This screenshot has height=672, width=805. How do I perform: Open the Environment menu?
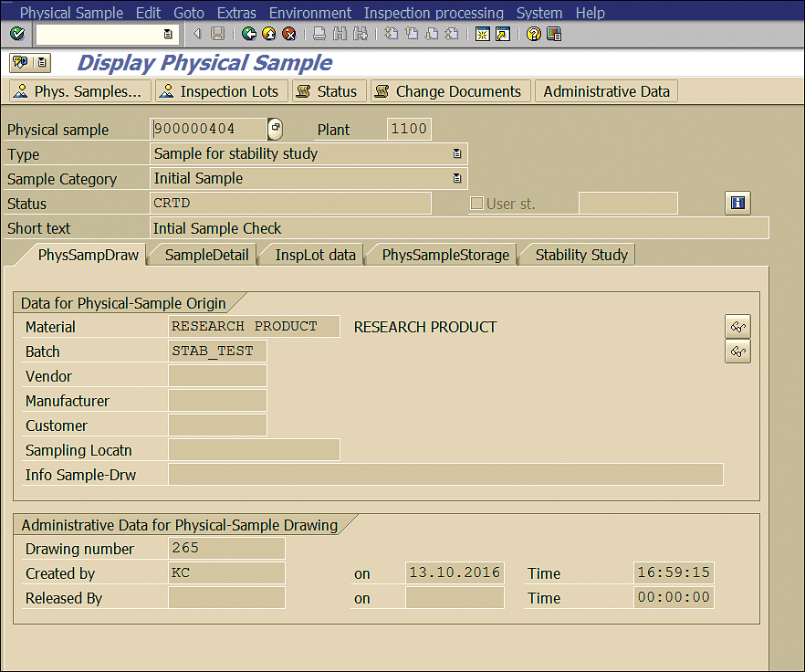[310, 13]
